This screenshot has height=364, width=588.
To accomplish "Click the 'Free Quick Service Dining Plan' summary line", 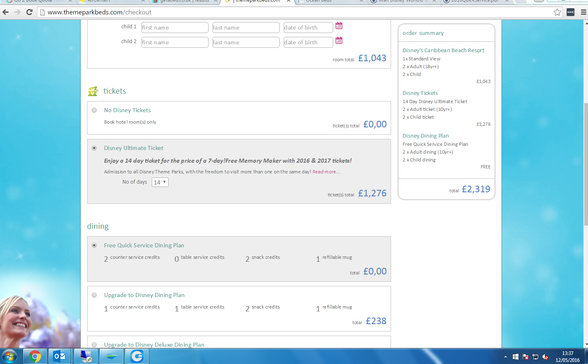I will point(435,144).
